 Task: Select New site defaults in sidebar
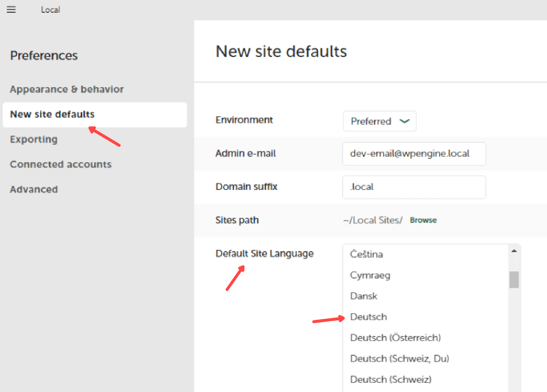pos(52,114)
